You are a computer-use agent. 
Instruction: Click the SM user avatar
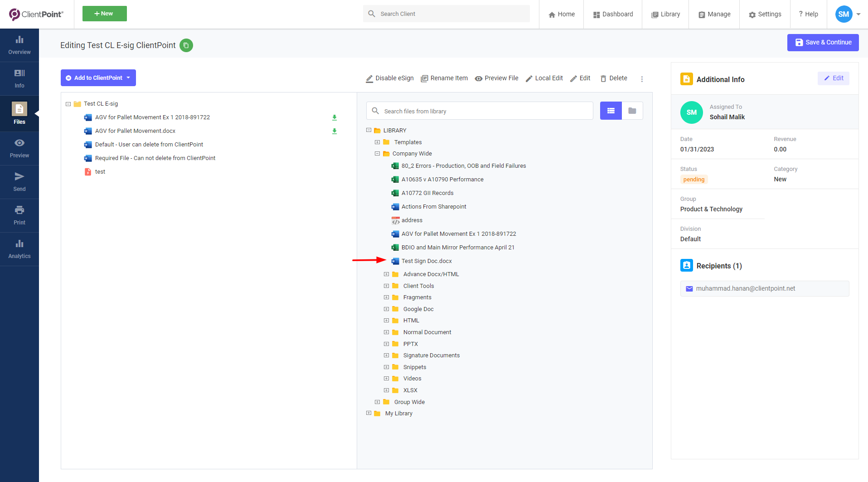pos(844,14)
